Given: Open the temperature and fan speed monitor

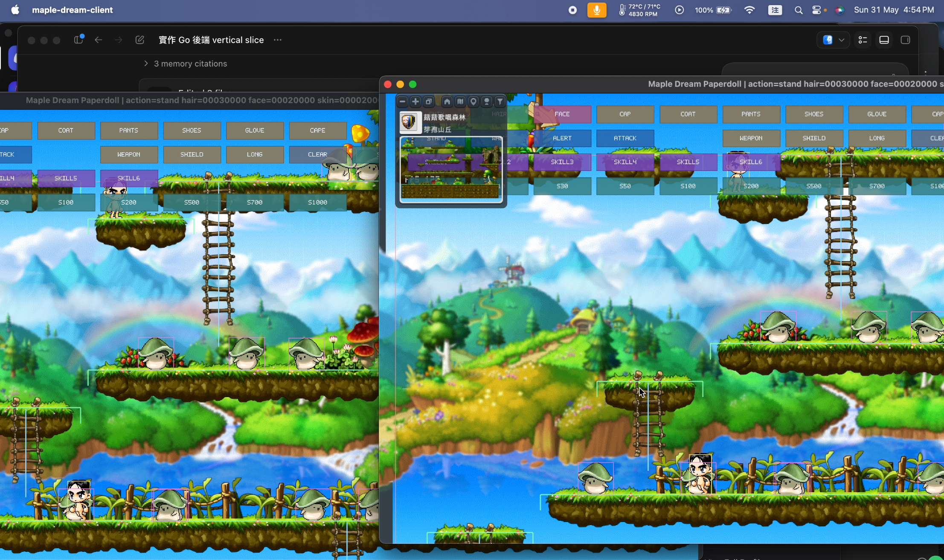Looking at the screenshot, I should pos(640,10).
